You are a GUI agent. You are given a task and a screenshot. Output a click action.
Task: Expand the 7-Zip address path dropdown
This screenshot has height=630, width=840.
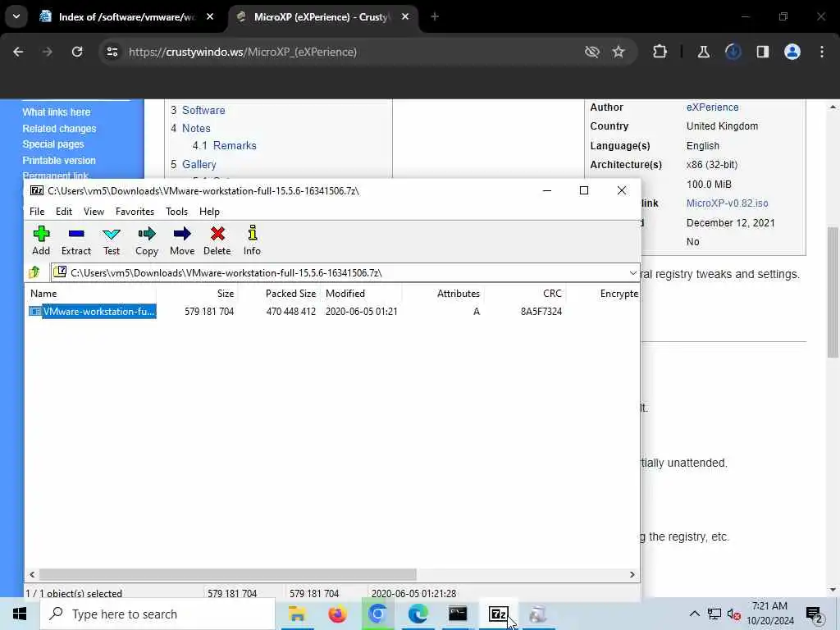tap(632, 272)
